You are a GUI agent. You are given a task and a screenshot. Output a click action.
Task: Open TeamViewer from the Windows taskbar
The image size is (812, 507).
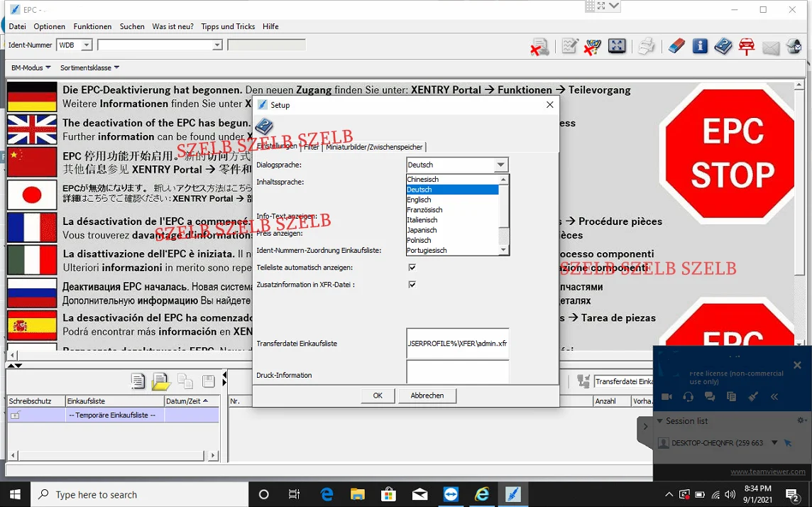tap(451, 494)
